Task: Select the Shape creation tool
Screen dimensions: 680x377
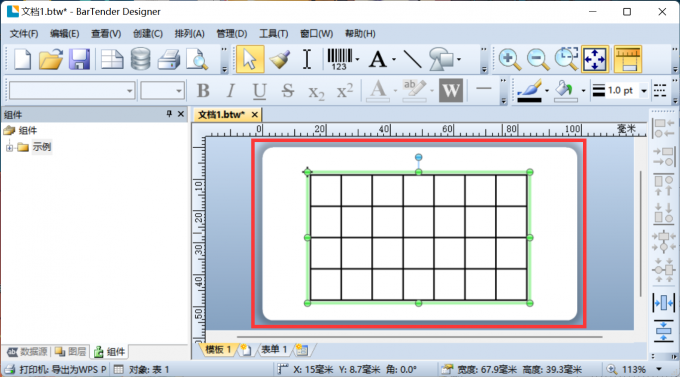Action: [441, 59]
